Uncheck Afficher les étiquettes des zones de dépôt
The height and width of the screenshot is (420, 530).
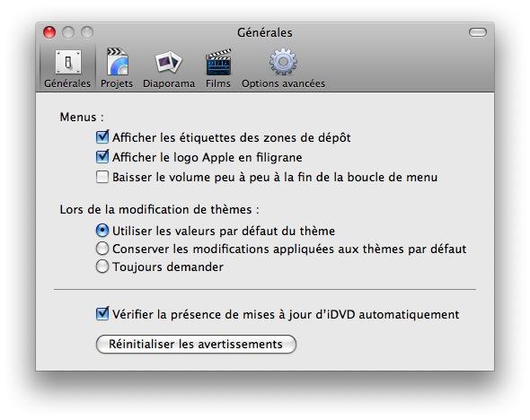click(102, 137)
